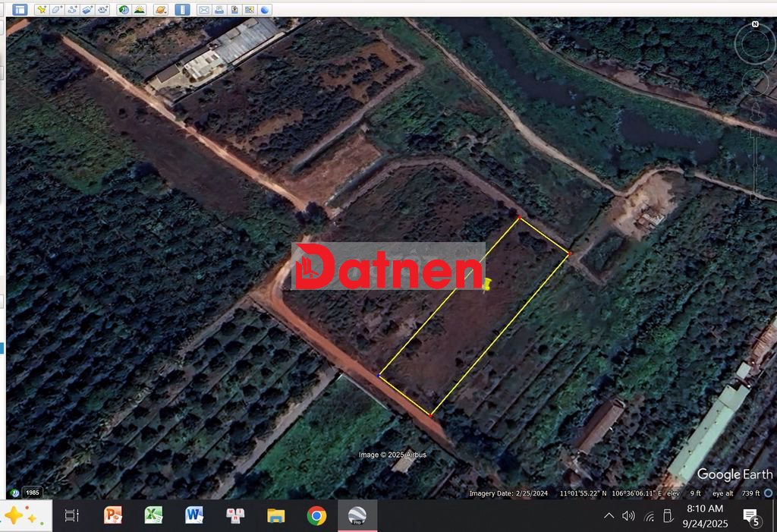The image size is (777, 532).
Task: Click the 1985 historical imagery label
Action: coord(32,493)
